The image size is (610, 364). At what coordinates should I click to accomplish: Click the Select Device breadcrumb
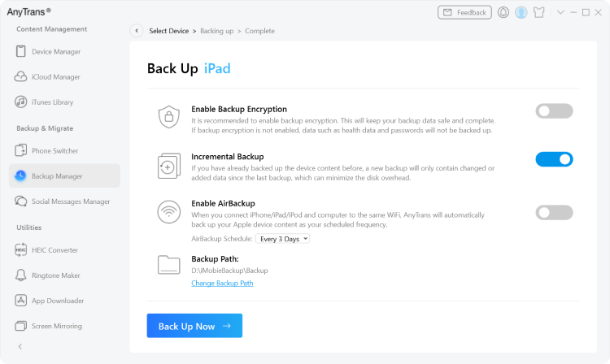coord(168,31)
